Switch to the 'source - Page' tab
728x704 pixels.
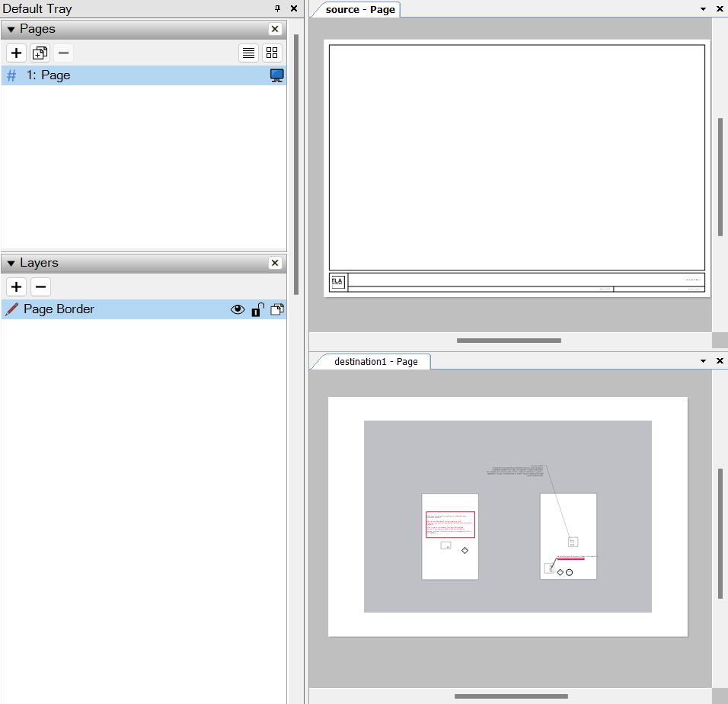pyautogui.click(x=360, y=10)
